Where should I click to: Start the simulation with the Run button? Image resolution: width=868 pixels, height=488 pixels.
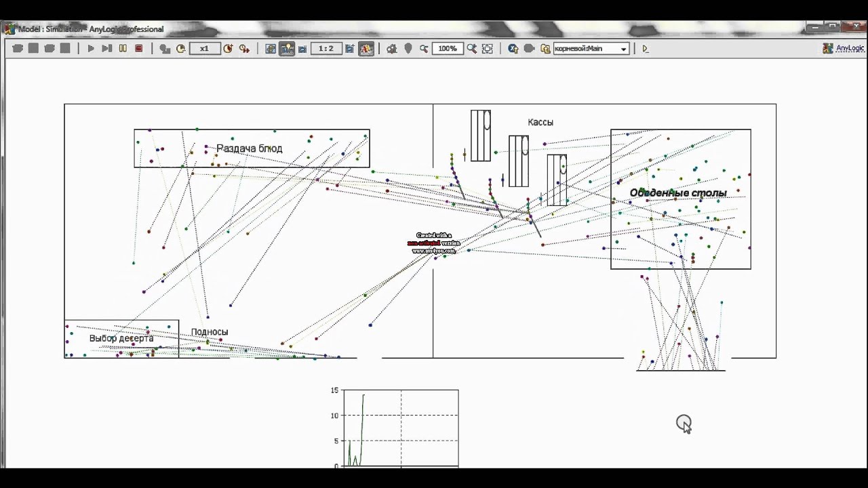click(91, 49)
